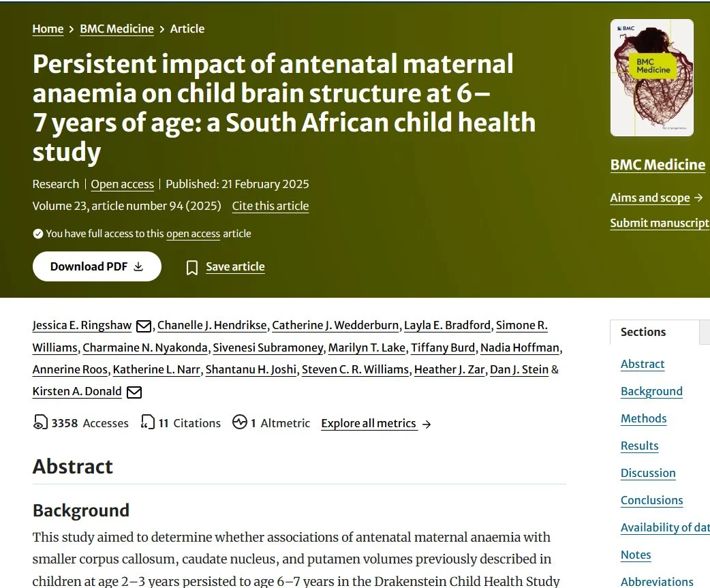Click Cite this article link
710x588 pixels.
tap(271, 206)
